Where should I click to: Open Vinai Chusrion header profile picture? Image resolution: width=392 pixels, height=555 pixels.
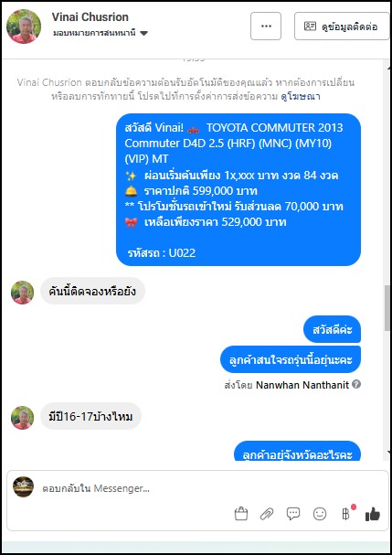(x=24, y=27)
